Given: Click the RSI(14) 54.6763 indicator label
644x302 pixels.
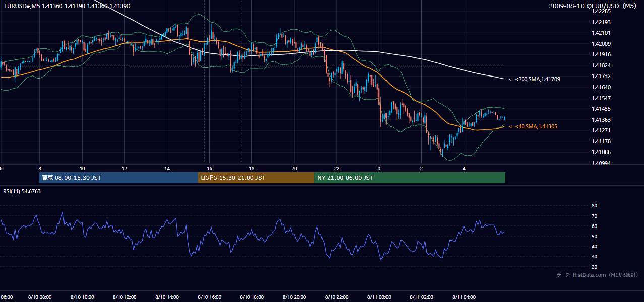Looking at the screenshot, I should [x=22, y=191].
